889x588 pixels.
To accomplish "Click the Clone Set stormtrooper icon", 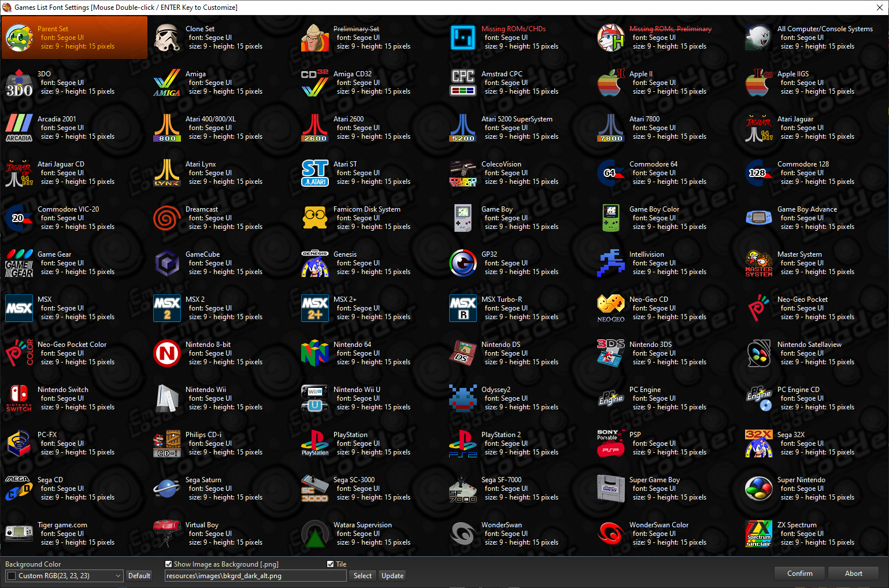I will click(x=167, y=38).
